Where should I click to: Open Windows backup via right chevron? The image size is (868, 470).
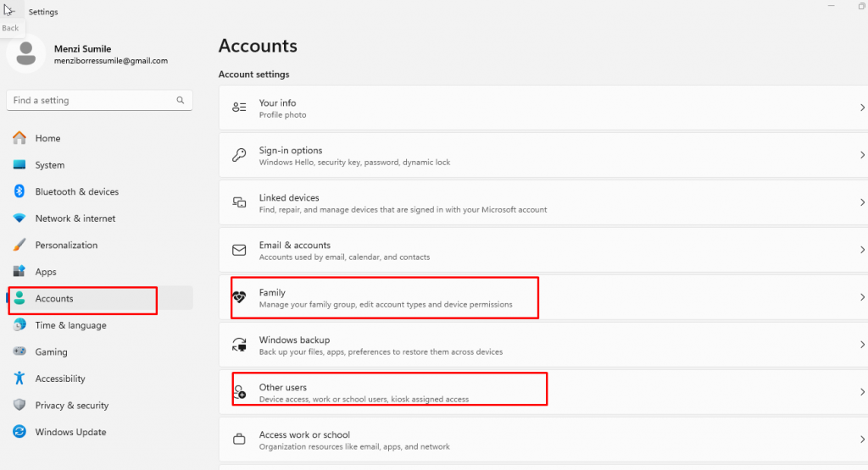click(862, 345)
